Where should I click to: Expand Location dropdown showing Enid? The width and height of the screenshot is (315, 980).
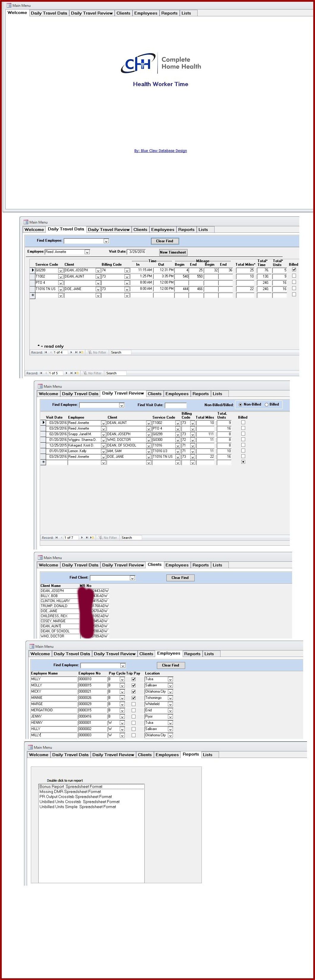pyautogui.click(x=170, y=710)
